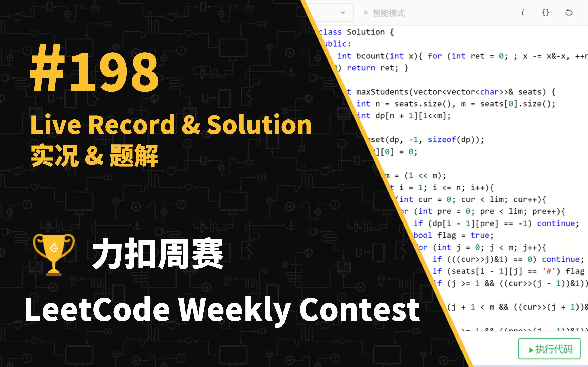Click the 智能模式 toggle switch

[365, 12]
